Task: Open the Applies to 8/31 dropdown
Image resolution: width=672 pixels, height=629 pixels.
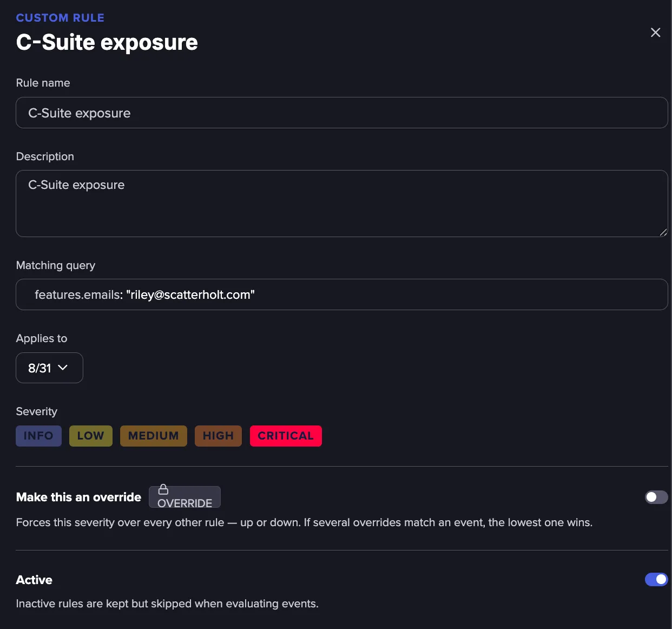Action: pyautogui.click(x=49, y=368)
